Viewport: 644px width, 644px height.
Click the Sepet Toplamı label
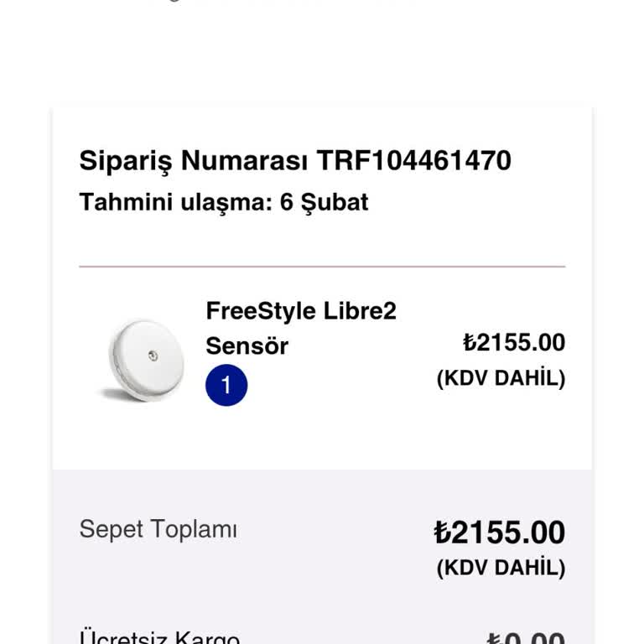(x=158, y=529)
